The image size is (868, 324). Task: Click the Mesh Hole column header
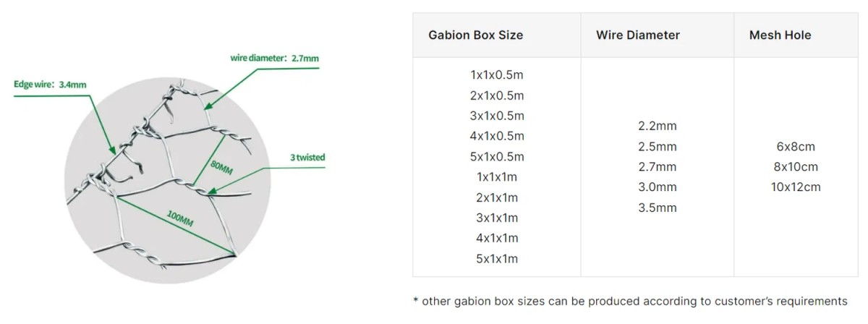tap(780, 35)
